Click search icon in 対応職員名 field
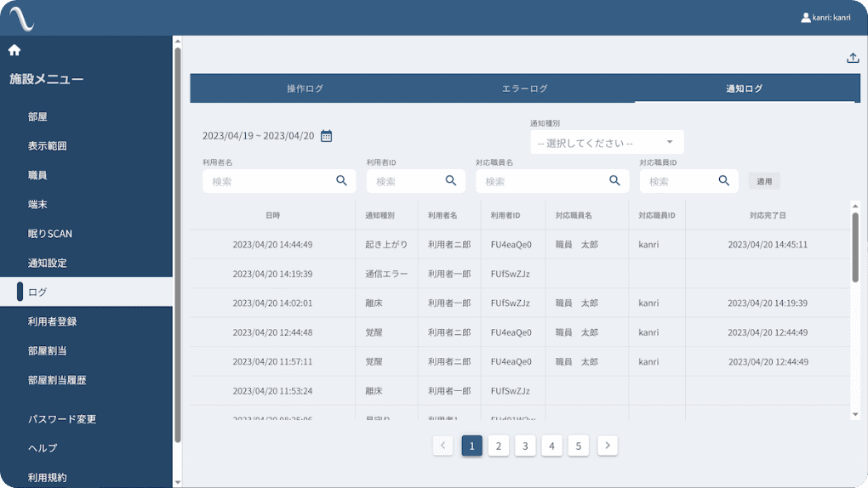The width and height of the screenshot is (868, 488). pos(614,181)
